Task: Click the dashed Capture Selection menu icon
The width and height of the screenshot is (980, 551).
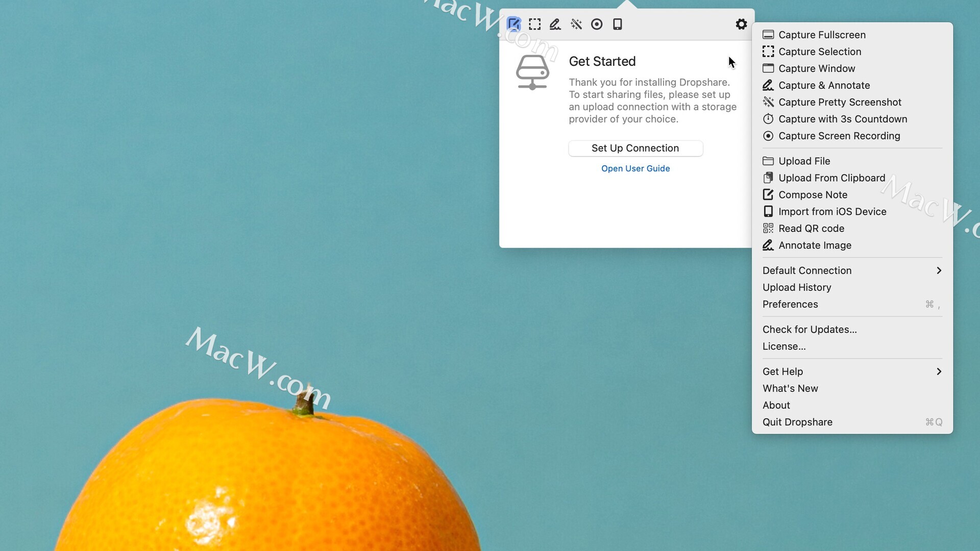Action: tap(768, 52)
